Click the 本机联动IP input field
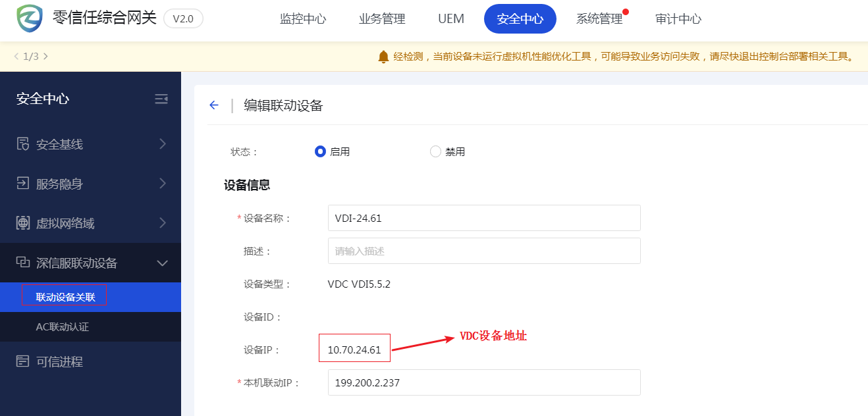Image resolution: width=868 pixels, height=416 pixels. point(483,382)
